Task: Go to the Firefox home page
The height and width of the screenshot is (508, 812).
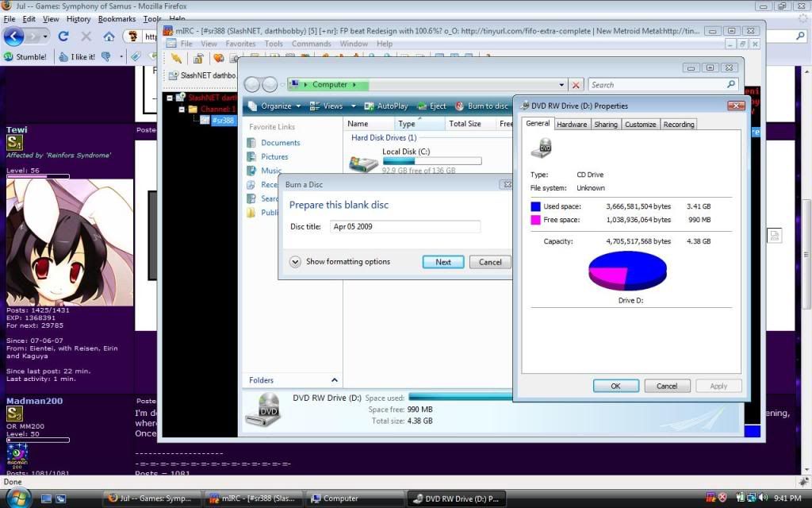Action: pos(109,37)
